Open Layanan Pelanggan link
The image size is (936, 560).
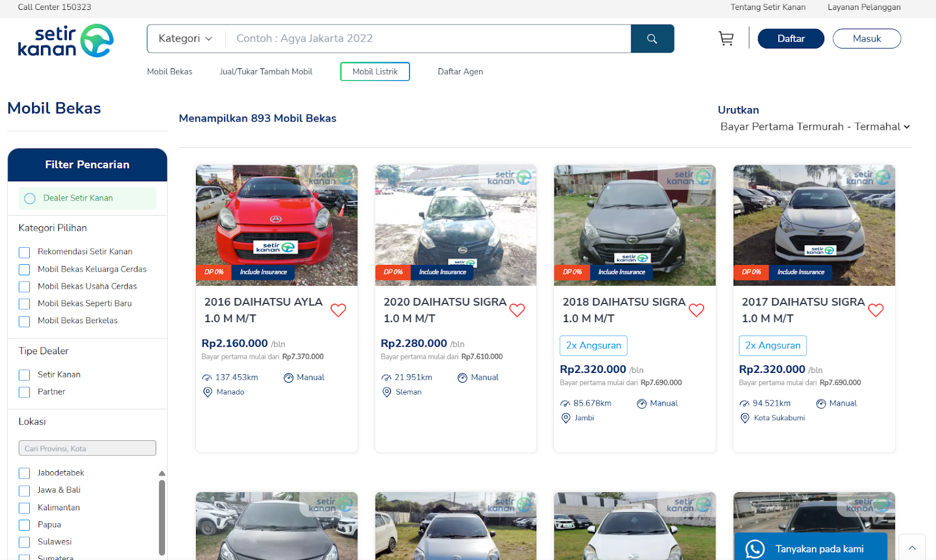(x=864, y=7)
